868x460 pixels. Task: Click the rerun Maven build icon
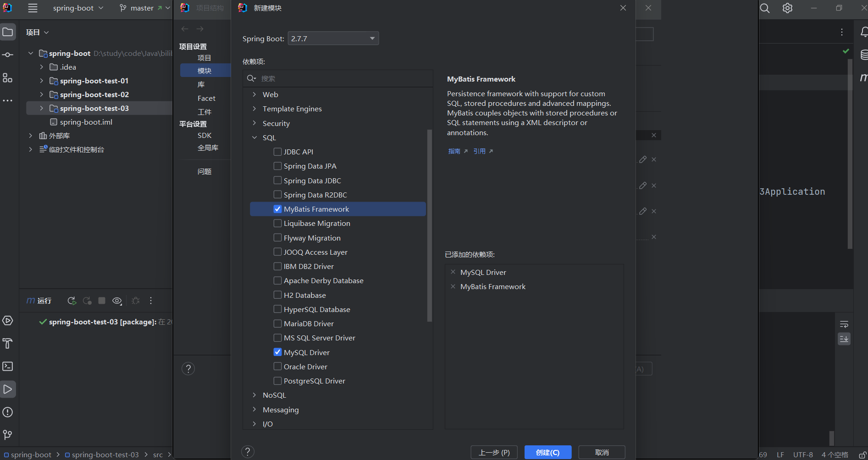(72, 301)
